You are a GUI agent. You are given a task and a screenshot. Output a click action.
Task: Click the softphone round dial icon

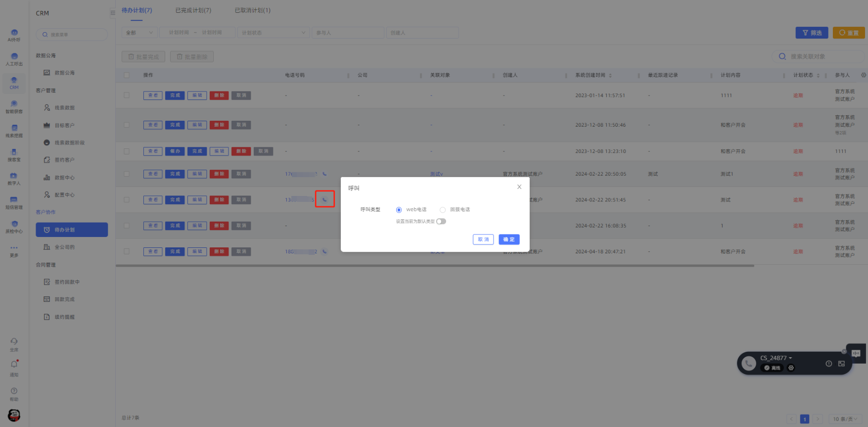749,364
